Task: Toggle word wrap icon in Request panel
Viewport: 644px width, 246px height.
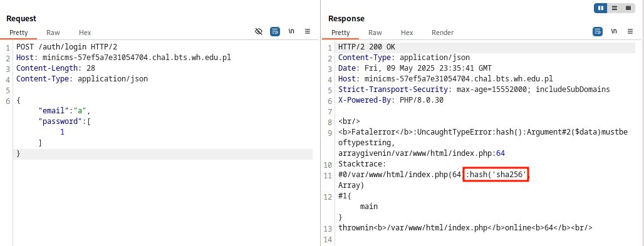Action: click(x=275, y=31)
